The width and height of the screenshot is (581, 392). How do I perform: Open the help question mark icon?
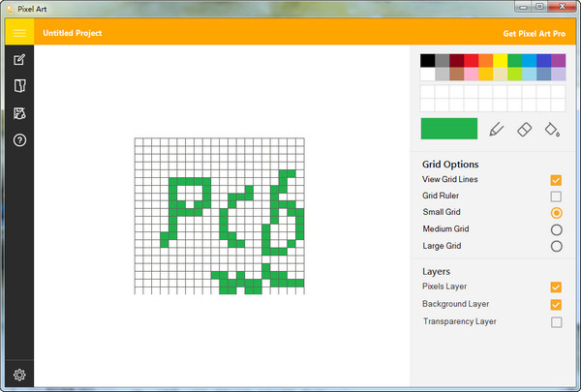pyautogui.click(x=19, y=140)
